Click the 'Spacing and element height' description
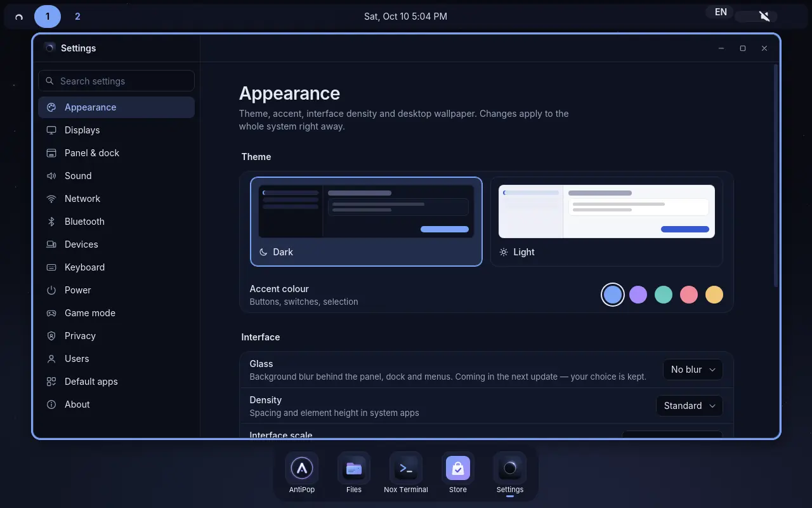The width and height of the screenshot is (812, 508). [334, 413]
